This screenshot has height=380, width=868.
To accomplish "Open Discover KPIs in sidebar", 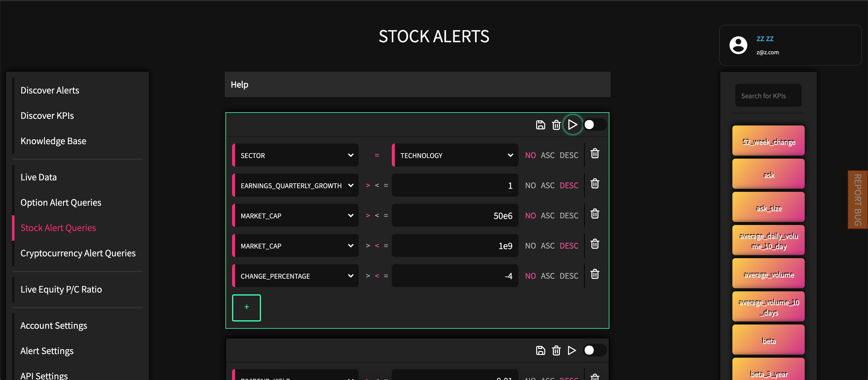I will 47,115.
